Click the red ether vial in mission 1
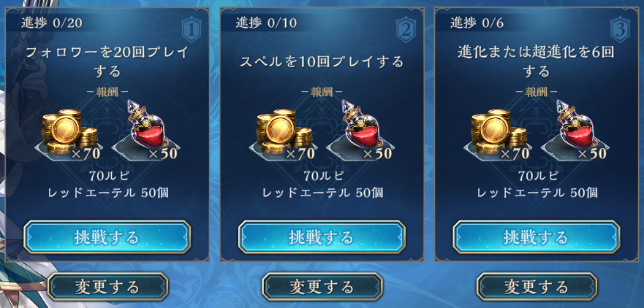Viewport: 644px width, 308px height. point(147,124)
